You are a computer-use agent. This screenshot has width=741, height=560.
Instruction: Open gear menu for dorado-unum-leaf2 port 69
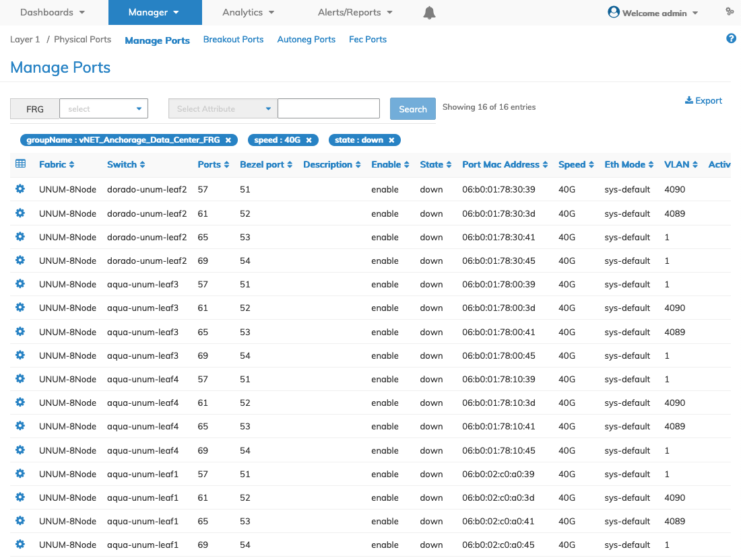[x=20, y=260]
